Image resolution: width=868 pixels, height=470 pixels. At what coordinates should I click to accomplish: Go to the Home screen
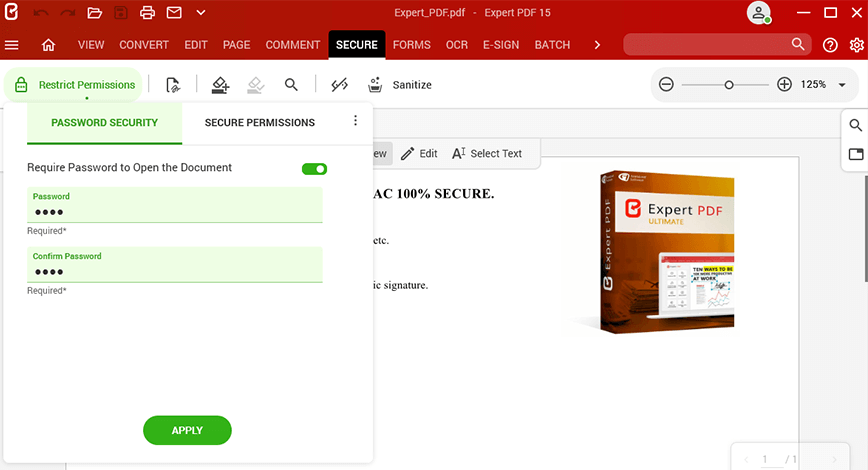[48, 45]
